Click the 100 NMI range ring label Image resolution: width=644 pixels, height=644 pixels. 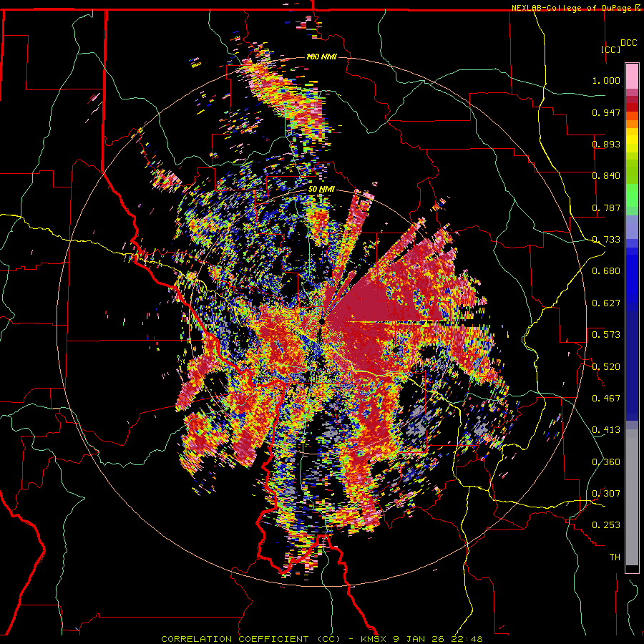coord(321,57)
